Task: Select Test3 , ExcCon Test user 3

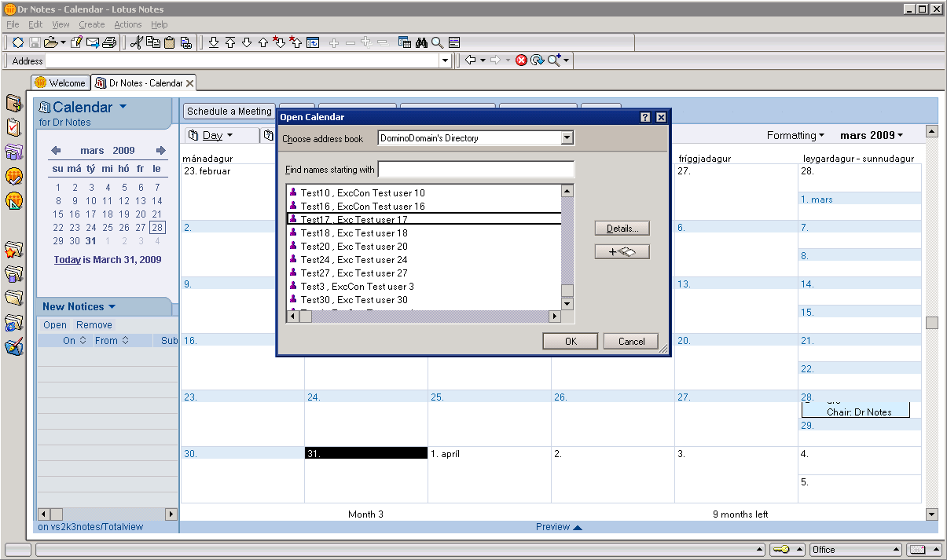Action: [x=424, y=287]
